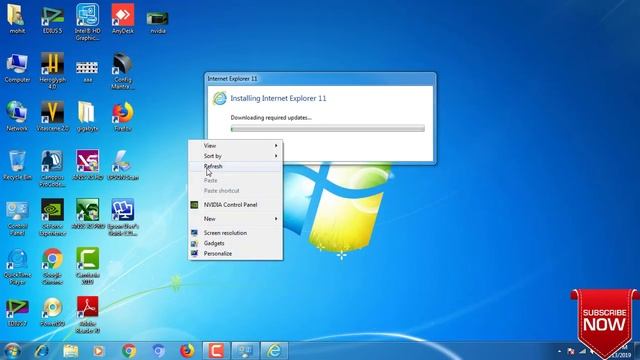640x360 pixels.
Task: Launch pinned Chrome from the taskbar
Action: click(x=129, y=351)
